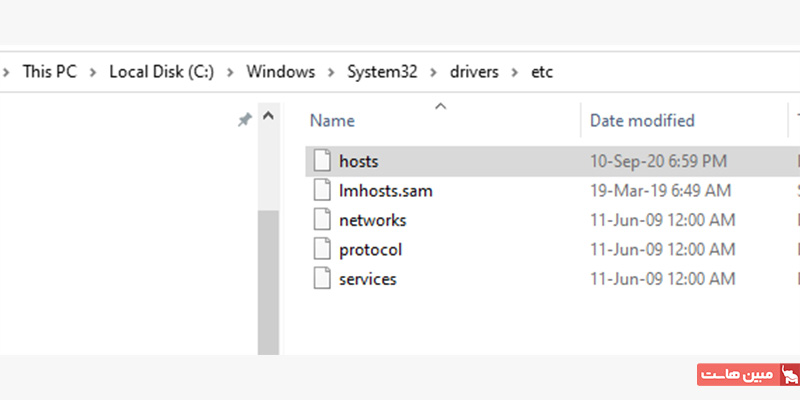The height and width of the screenshot is (400, 800).
Task: Click the navigation pane scrollbar thumb
Action: tap(268, 280)
